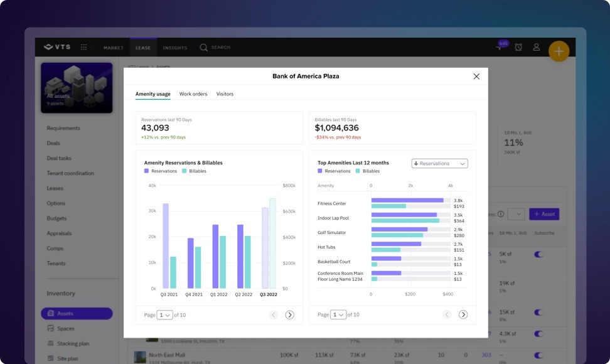This screenshot has height=364, width=610.
Task: Click the add Asset button
Action: 544,214
